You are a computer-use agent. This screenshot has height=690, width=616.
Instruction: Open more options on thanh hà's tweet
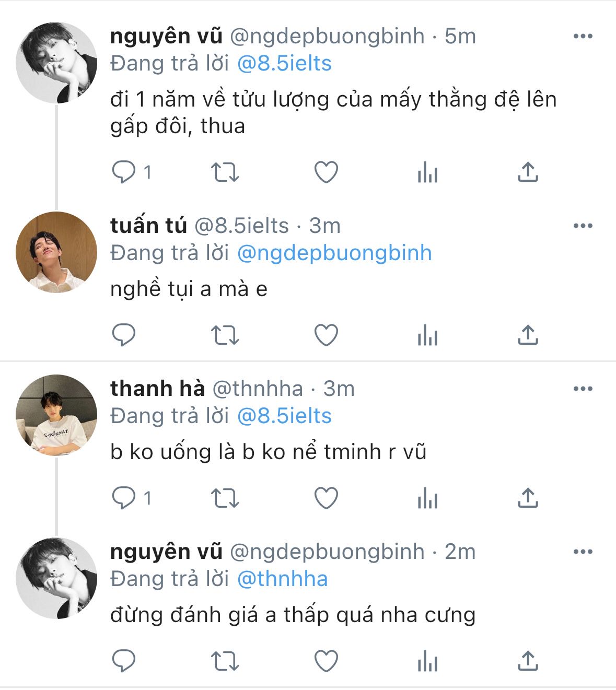point(583,389)
